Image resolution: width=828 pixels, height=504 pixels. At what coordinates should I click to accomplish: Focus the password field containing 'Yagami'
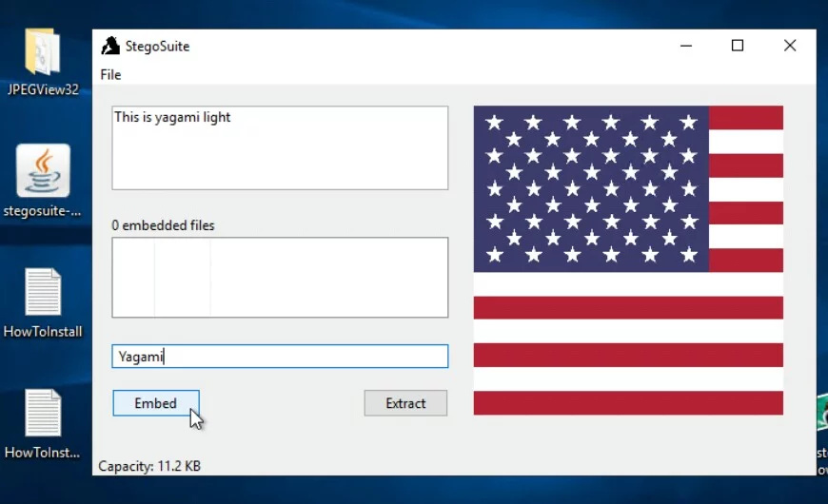tap(280, 357)
